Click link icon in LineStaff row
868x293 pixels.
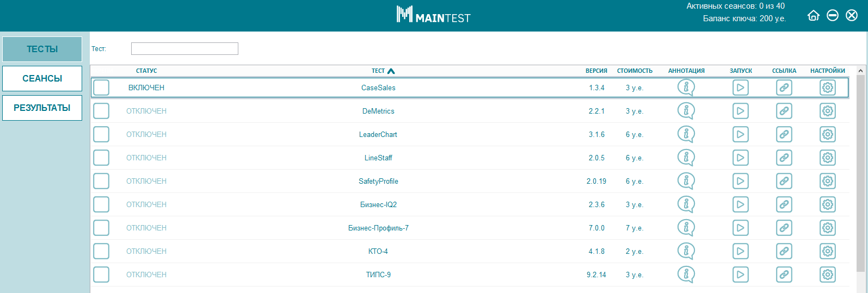coord(784,158)
